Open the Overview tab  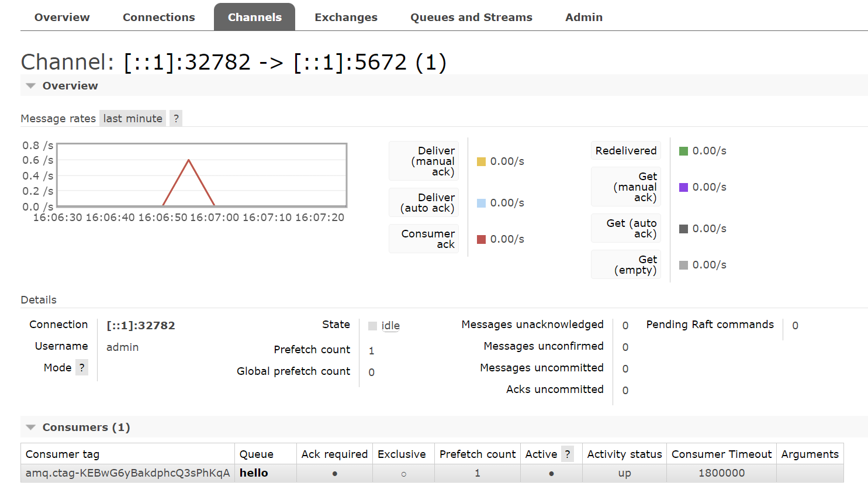(x=62, y=17)
